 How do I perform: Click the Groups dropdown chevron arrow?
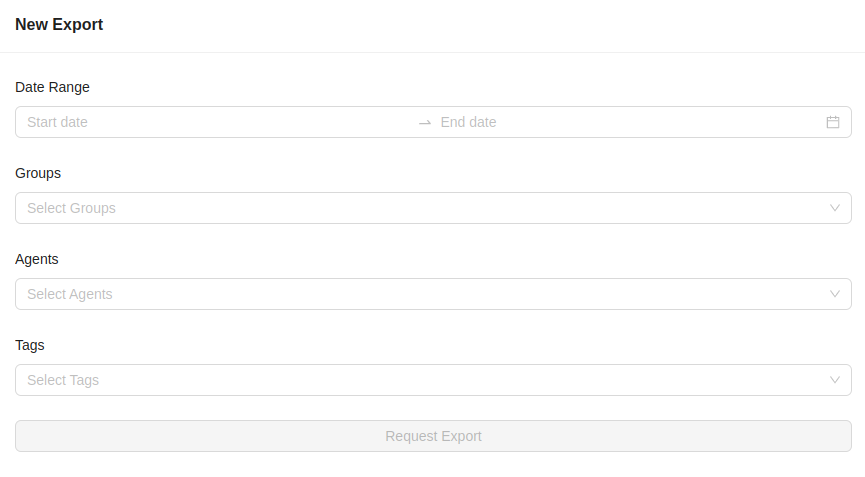pyautogui.click(x=835, y=208)
